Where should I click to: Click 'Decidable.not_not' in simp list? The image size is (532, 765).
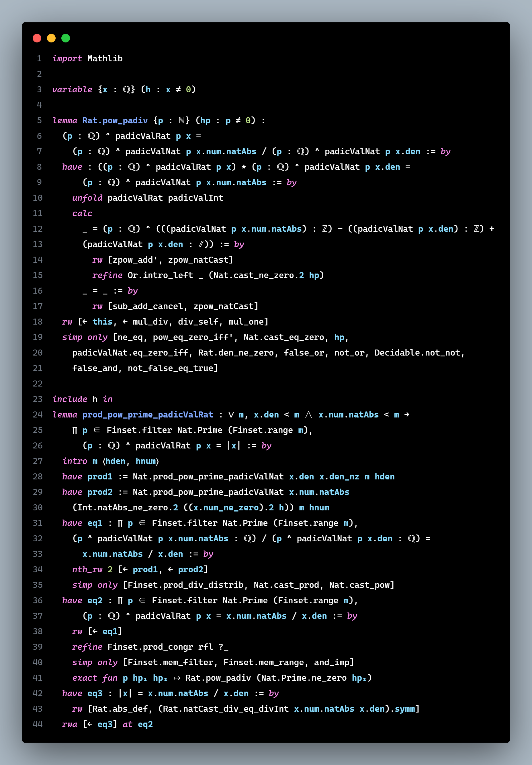pyautogui.click(x=417, y=353)
